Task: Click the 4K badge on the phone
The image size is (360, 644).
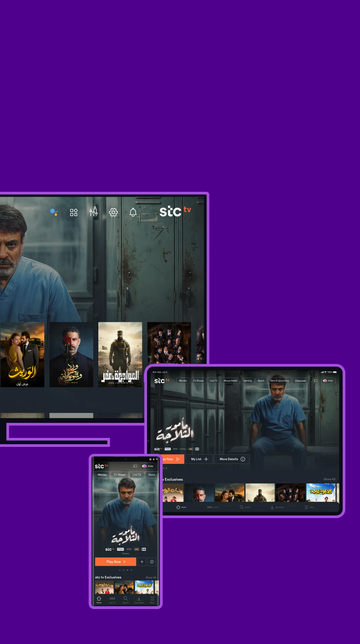Action: coord(137,549)
